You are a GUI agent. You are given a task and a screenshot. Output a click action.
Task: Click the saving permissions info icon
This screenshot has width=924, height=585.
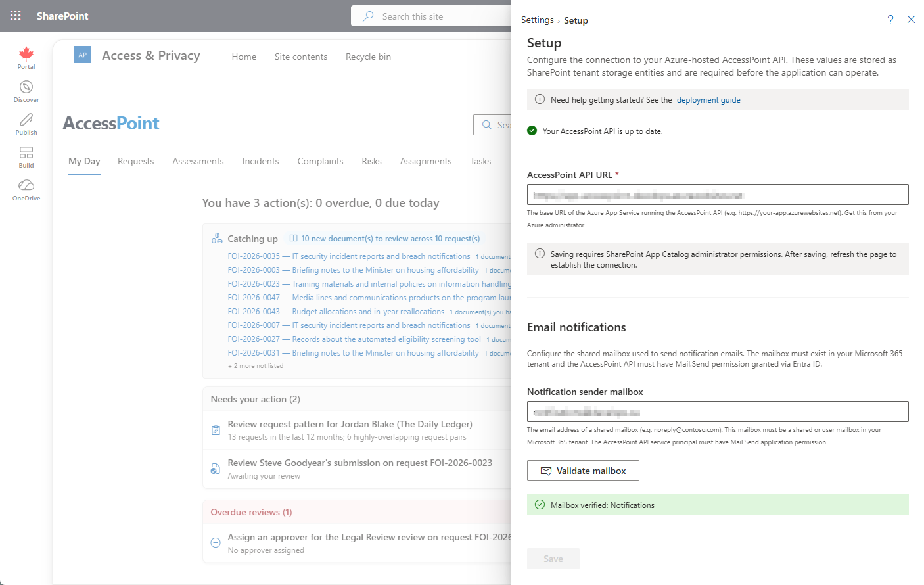click(x=540, y=254)
